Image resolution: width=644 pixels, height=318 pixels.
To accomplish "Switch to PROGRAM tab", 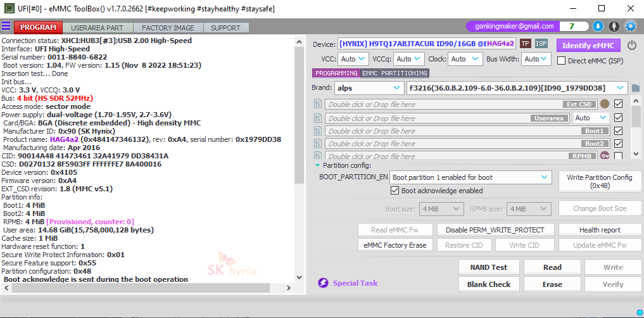I will tap(38, 27).
